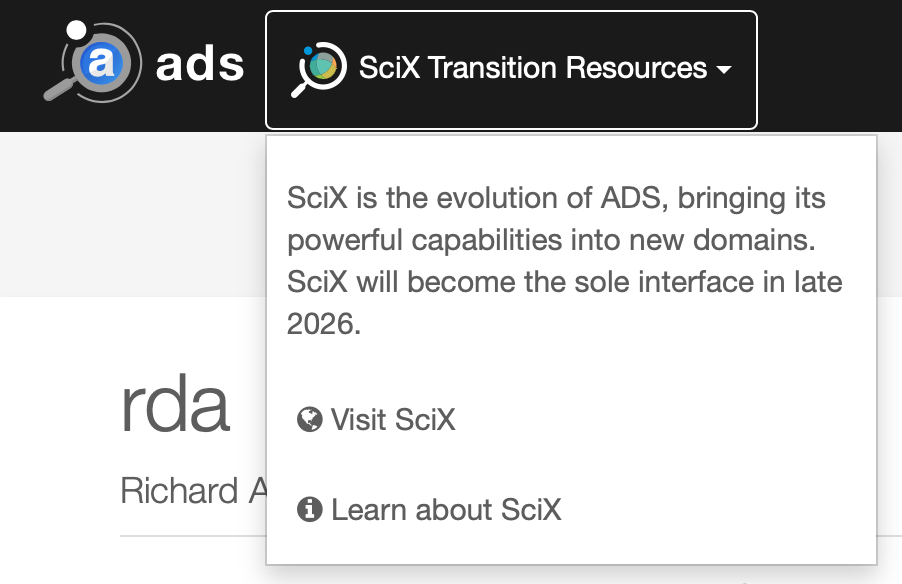Click the SciX description paragraph in dropdown
Image resolution: width=902 pixels, height=584 pixels.
(x=565, y=260)
